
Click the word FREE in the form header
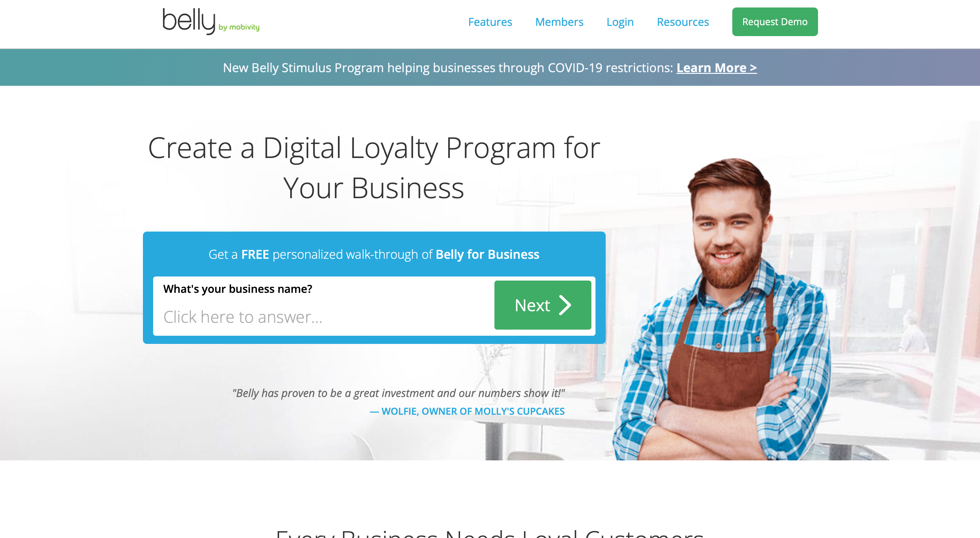click(x=255, y=254)
